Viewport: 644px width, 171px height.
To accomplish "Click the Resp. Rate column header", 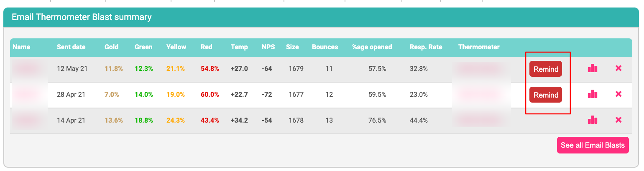I will tap(426, 47).
